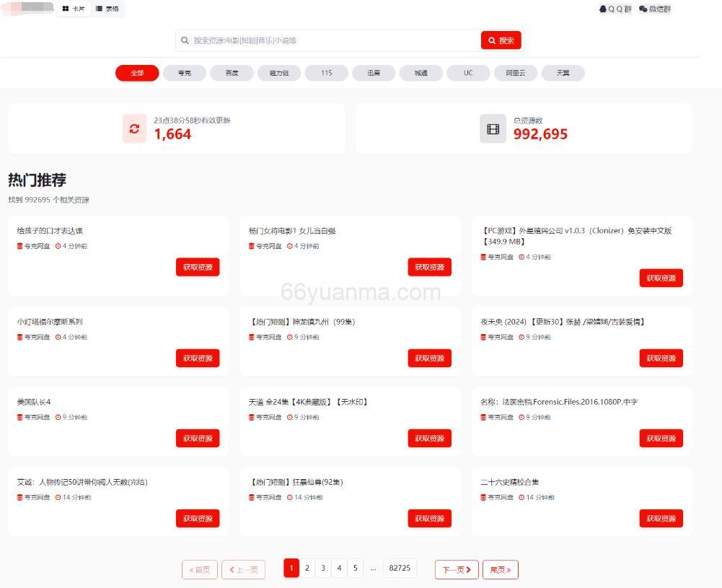Switch to 表格 table view
Screen dimensions: 722x588
pyautogui.click(x=107, y=9)
